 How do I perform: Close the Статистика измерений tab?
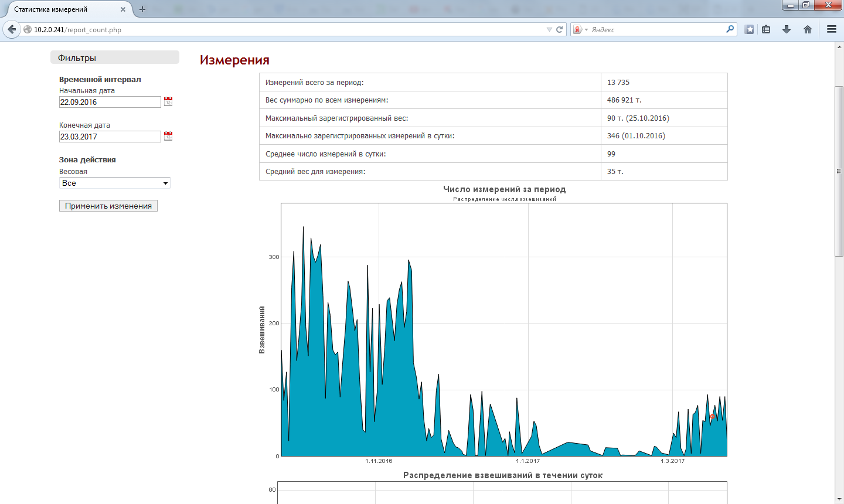tap(123, 9)
